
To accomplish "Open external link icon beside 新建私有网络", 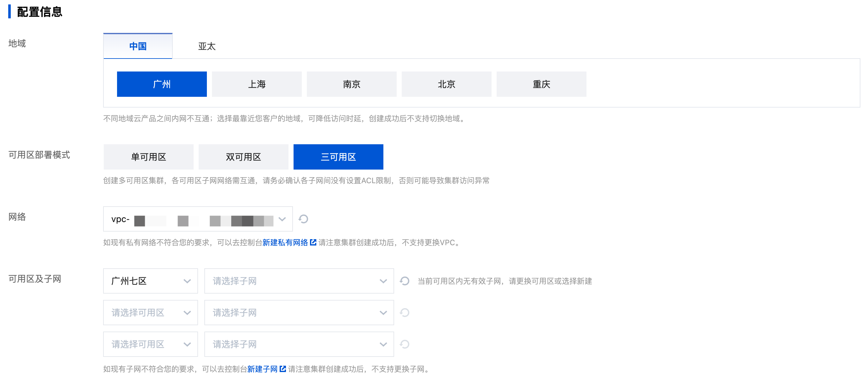I will (313, 242).
